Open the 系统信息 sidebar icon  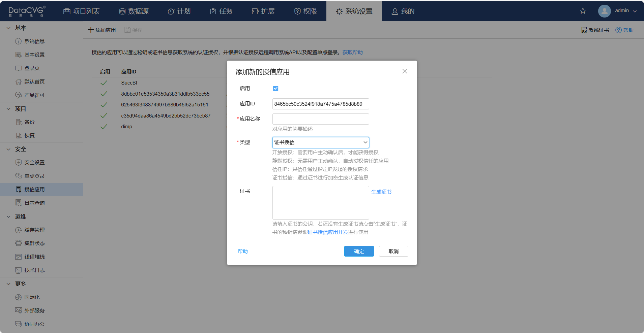click(19, 41)
